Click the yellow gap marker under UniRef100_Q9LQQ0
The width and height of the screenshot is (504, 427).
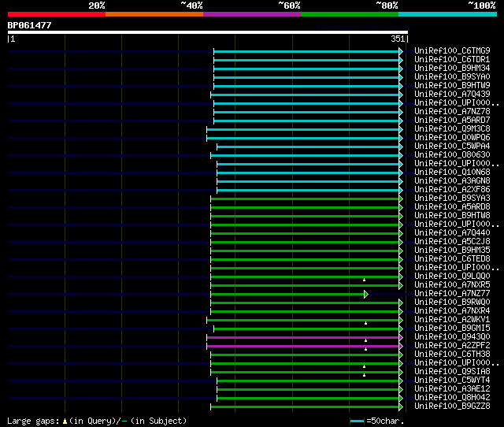pos(364,280)
